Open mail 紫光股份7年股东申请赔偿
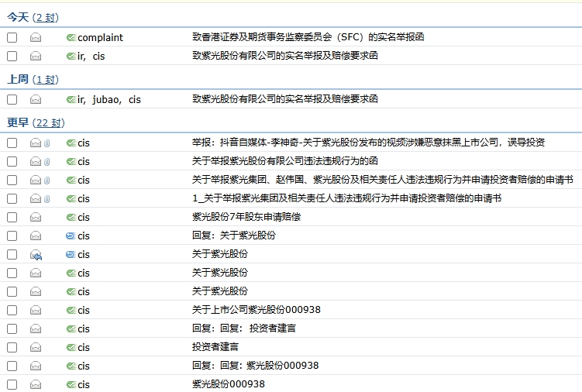The height and width of the screenshot is (392, 582). (246, 217)
